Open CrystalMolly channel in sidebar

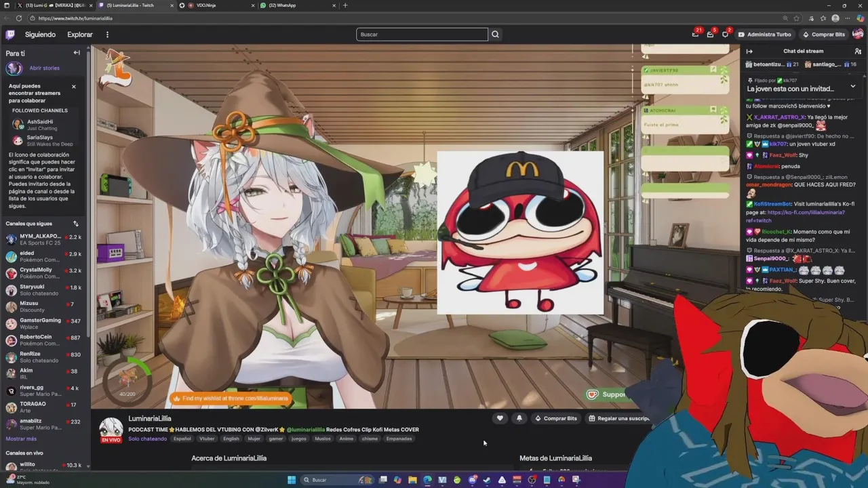point(45,273)
